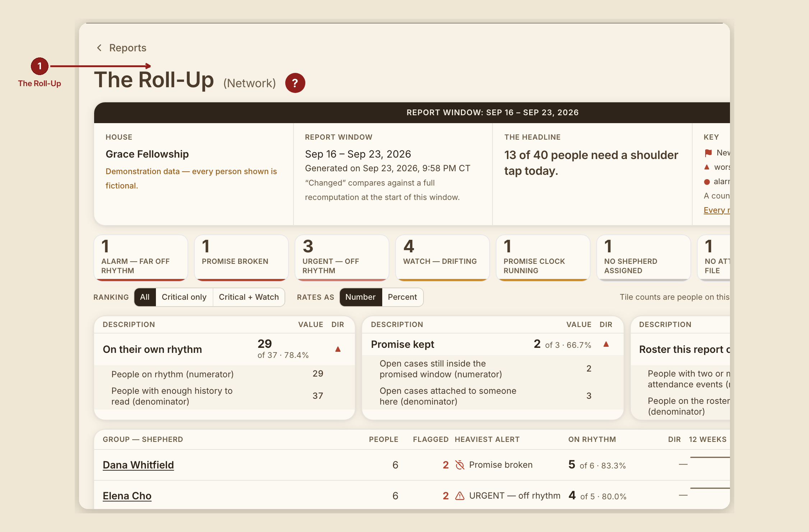The width and height of the screenshot is (809, 532).
Task: Click the Flagged column header
Action: [430, 439]
